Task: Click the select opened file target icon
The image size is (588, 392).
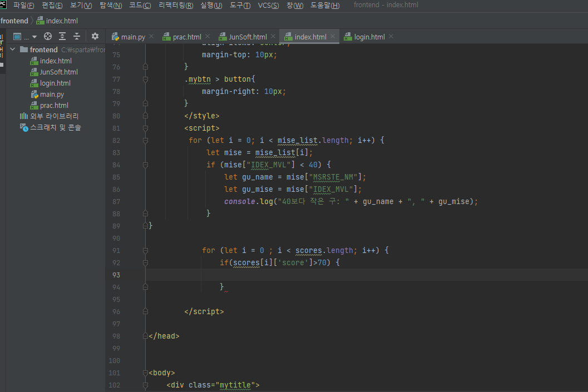Action: coord(48,36)
